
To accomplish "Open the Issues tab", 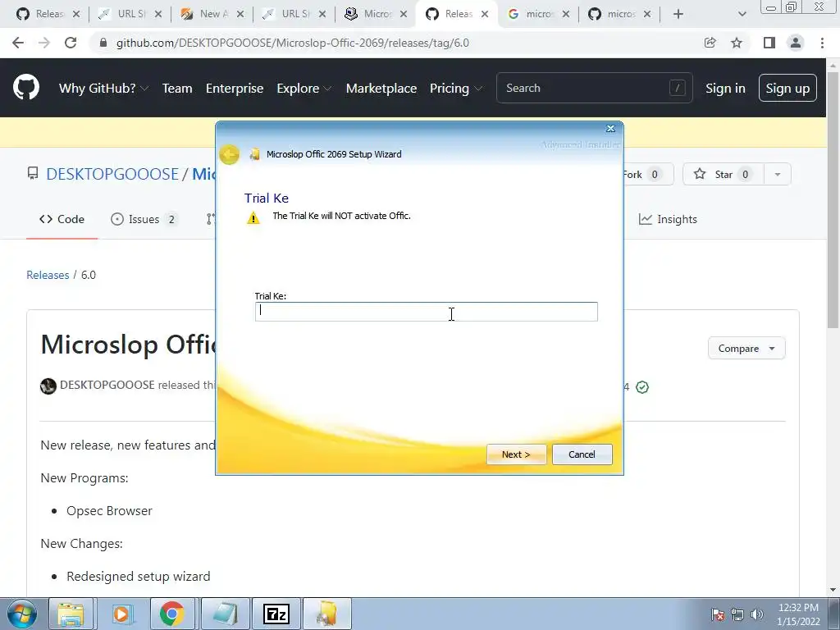I will (x=144, y=219).
